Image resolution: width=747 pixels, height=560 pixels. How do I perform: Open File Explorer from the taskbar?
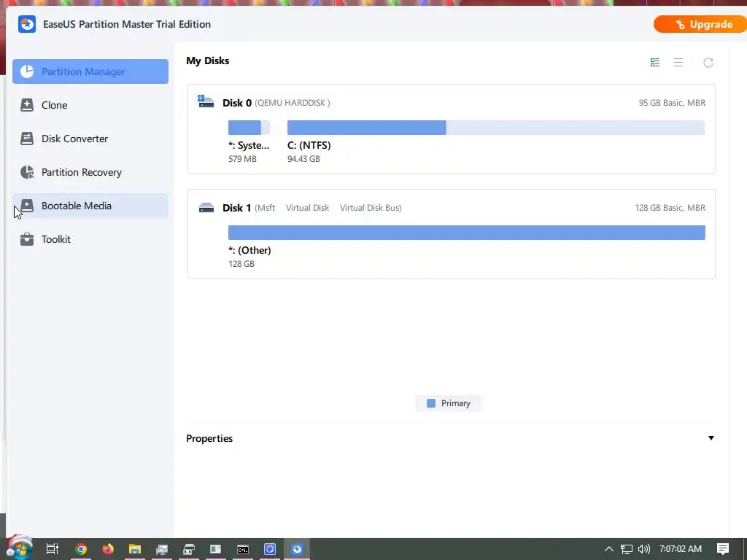click(135, 549)
